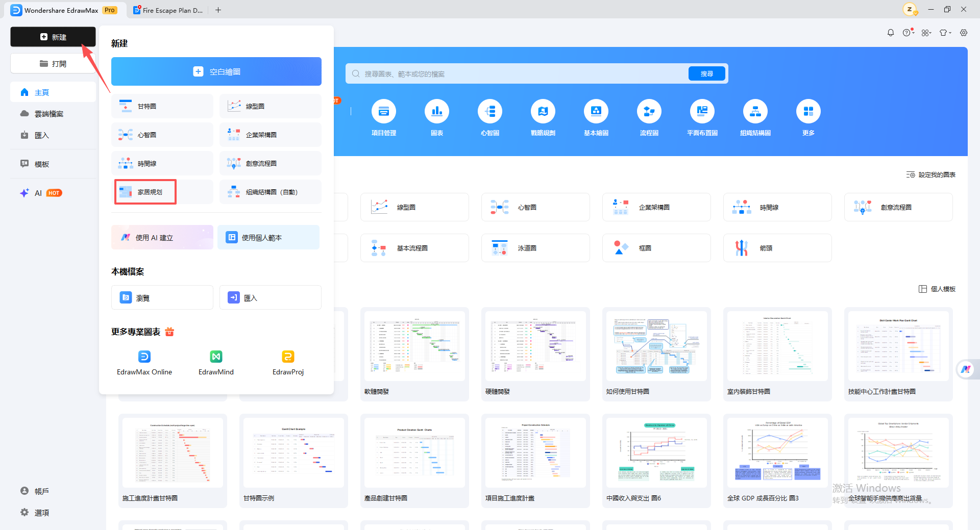Choose 線型圖 in the new panel
This screenshot has width=980, height=530.
point(271,106)
